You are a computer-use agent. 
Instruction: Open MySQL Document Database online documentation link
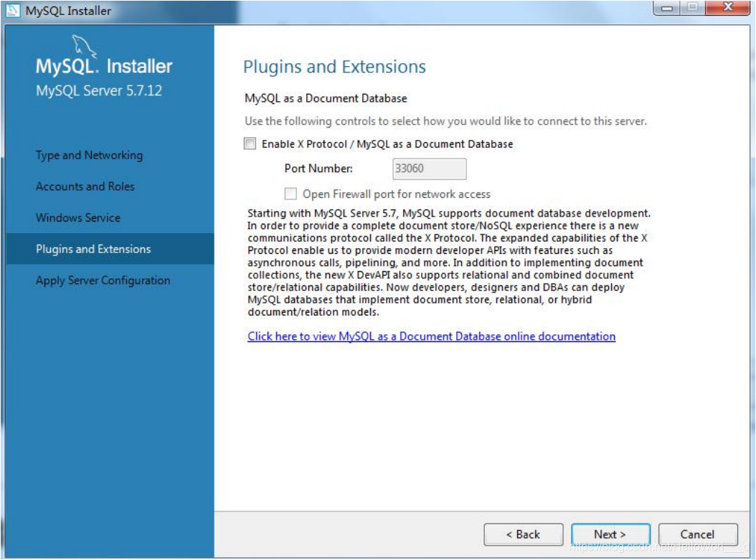pyautogui.click(x=432, y=336)
